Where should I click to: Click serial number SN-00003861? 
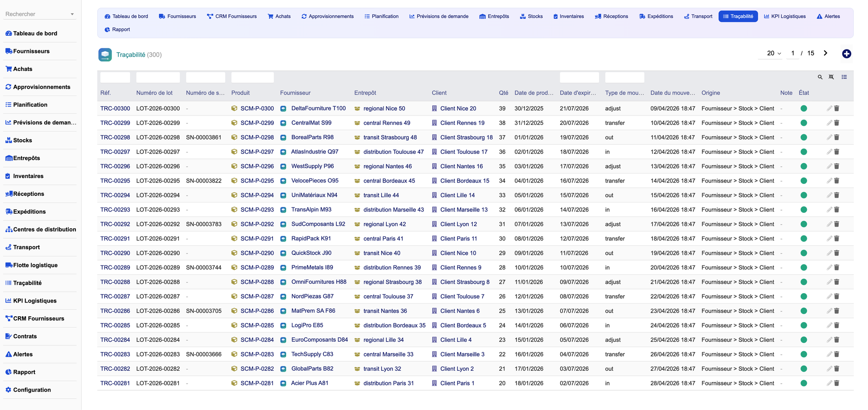click(204, 137)
